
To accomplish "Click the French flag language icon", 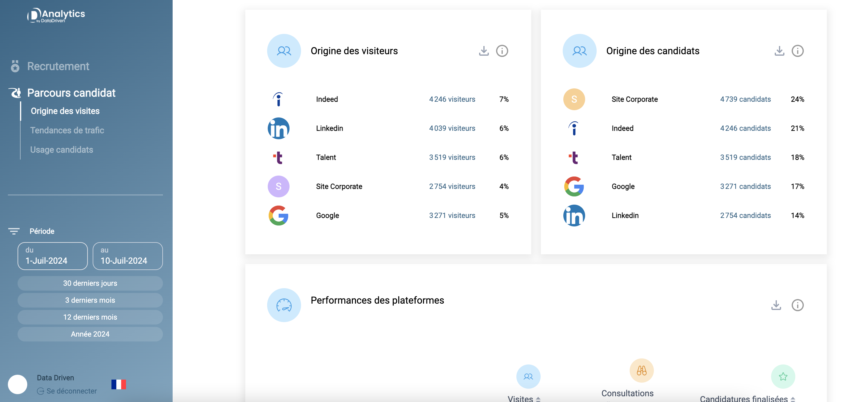I will 119,384.
